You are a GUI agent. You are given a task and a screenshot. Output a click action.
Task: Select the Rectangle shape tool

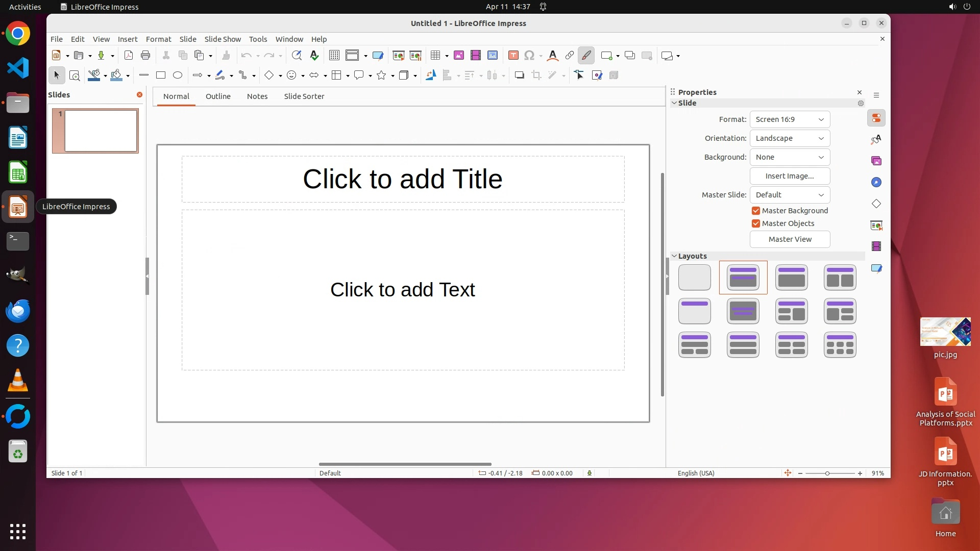tap(161, 76)
